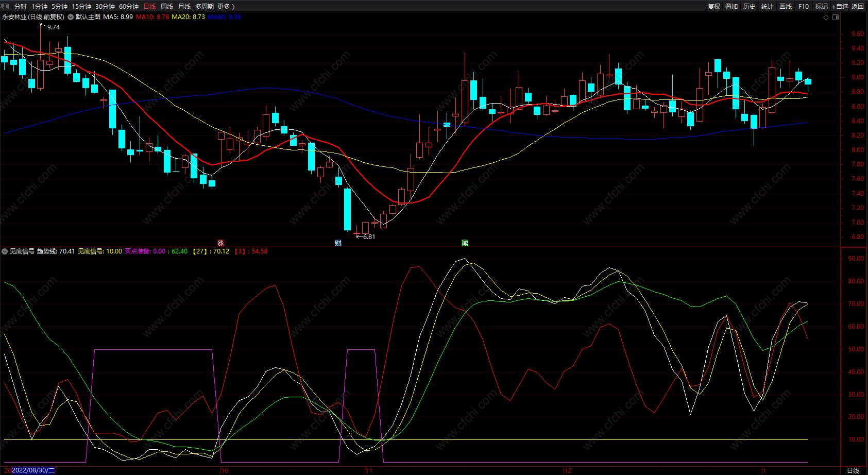
Task: Click the yellow 见底信号: 10.00 readout
Action: (100, 251)
